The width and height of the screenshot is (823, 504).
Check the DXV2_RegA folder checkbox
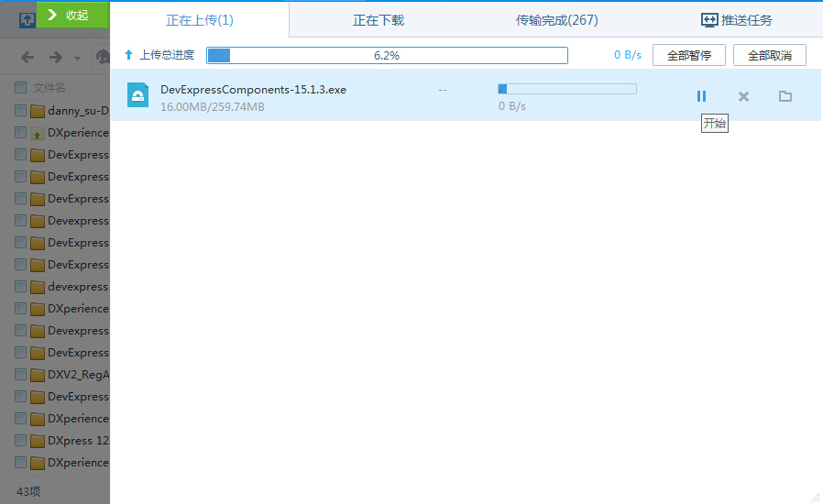(20, 374)
